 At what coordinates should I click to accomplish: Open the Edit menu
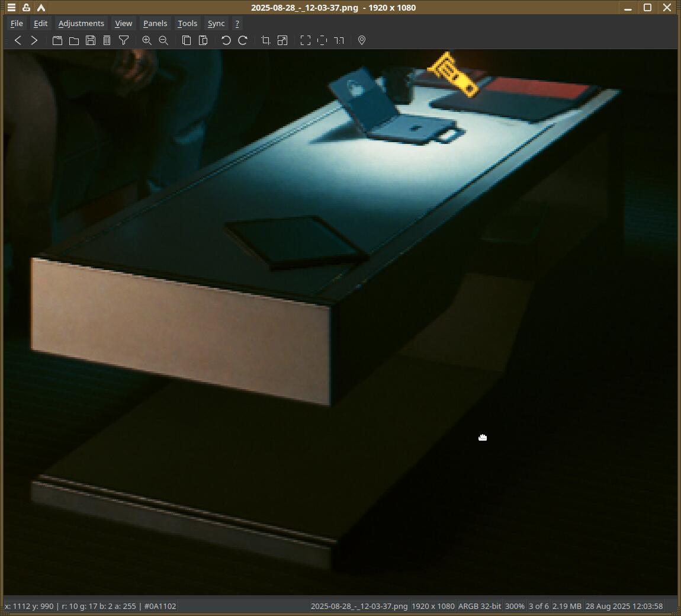click(x=40, y=24)
